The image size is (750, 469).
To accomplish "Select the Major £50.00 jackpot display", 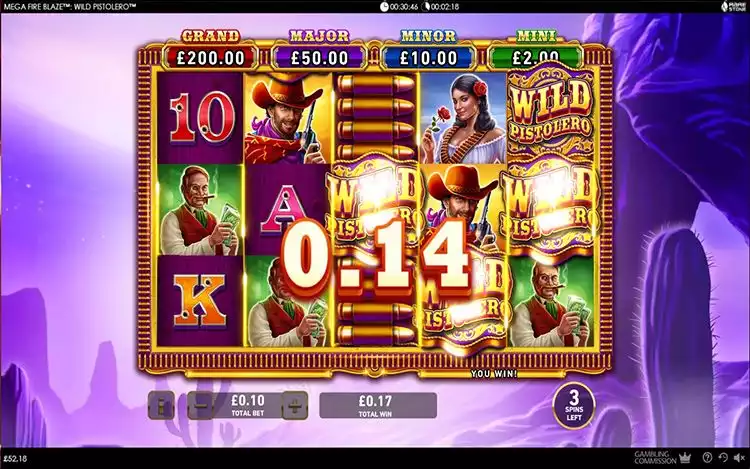I will [x=320, y=52].
